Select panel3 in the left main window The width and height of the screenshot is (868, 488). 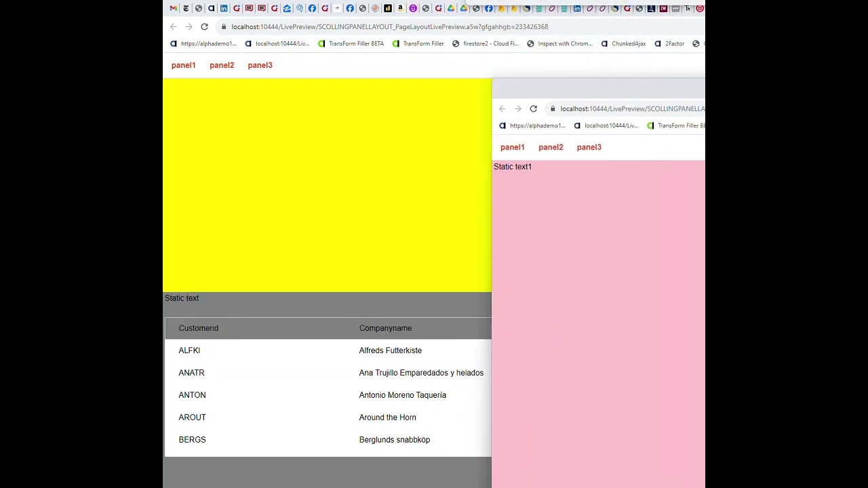[x=260, y=65]
